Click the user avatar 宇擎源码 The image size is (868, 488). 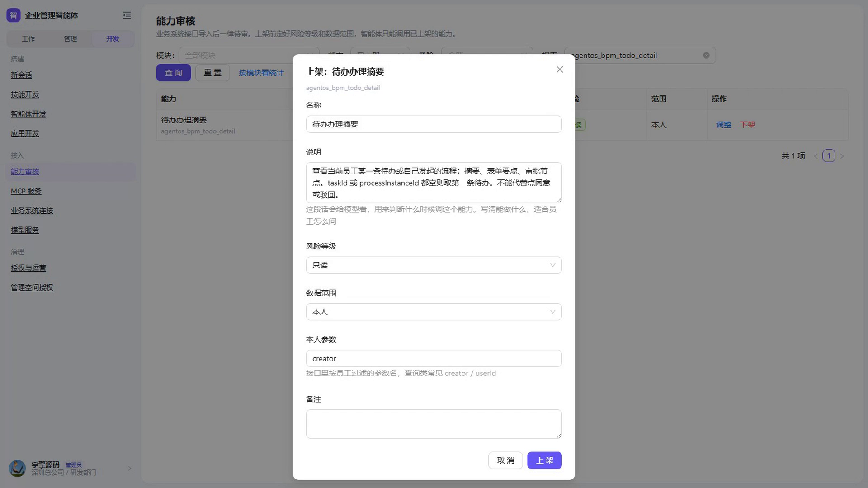tap(17, 469)
